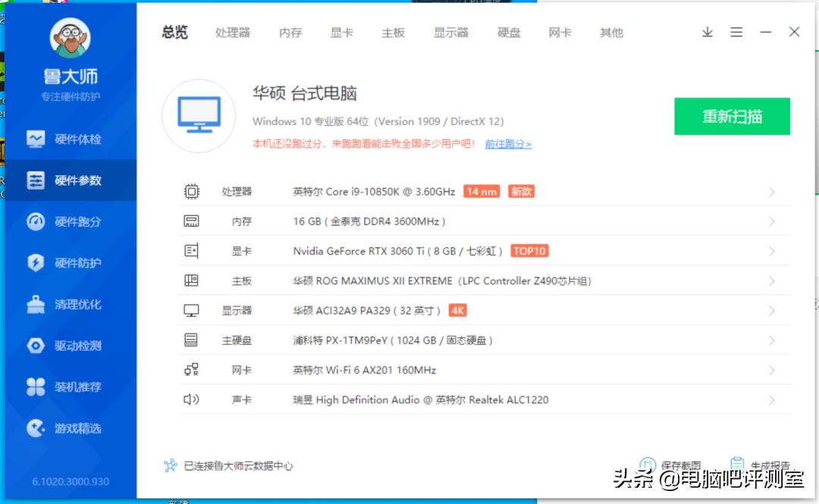
Task: Click the download arrow icon top right
Action: coord(707,32)
